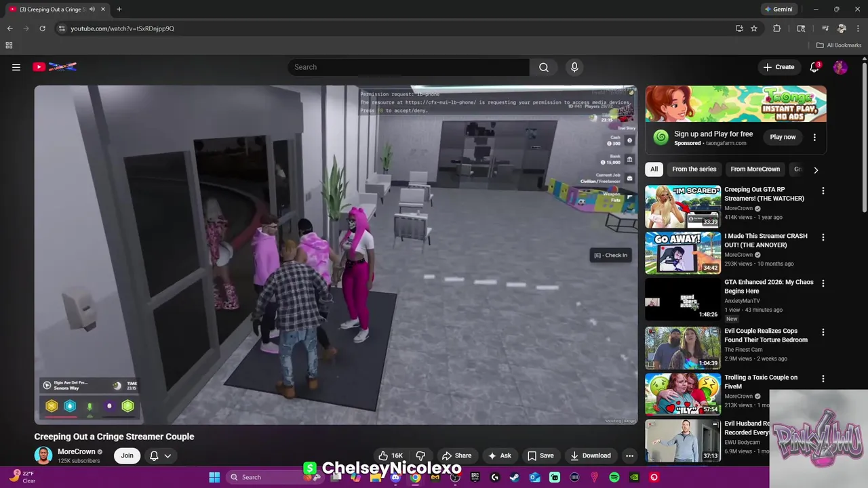Open Outlook from the taskbar
Viewport: 868px width, 488px height.
point(534,477)
